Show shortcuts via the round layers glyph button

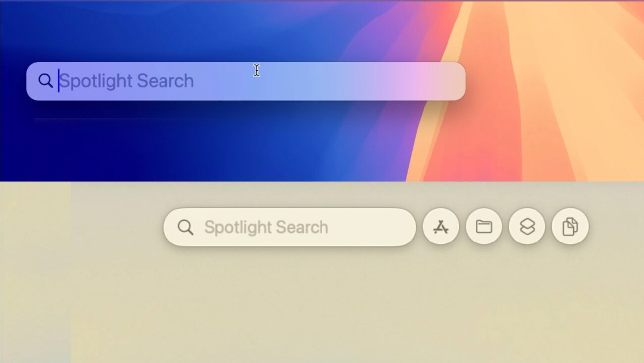pos(527,227)
